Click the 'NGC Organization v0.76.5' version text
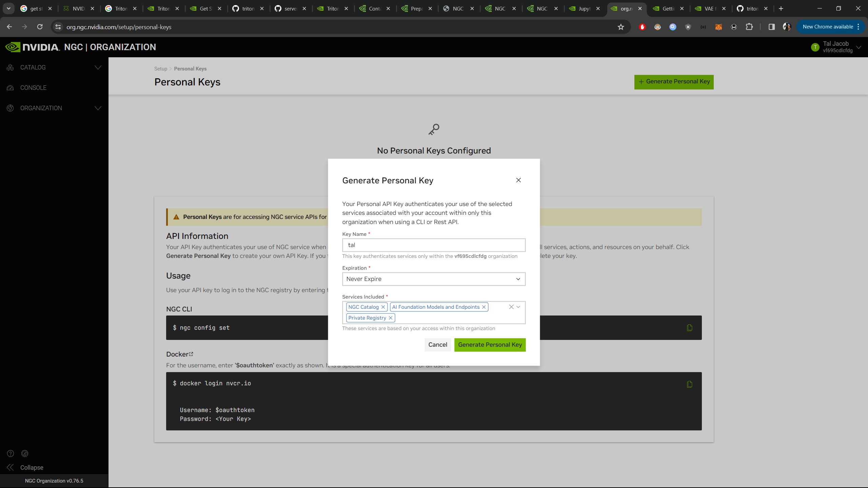 [54, 481]
